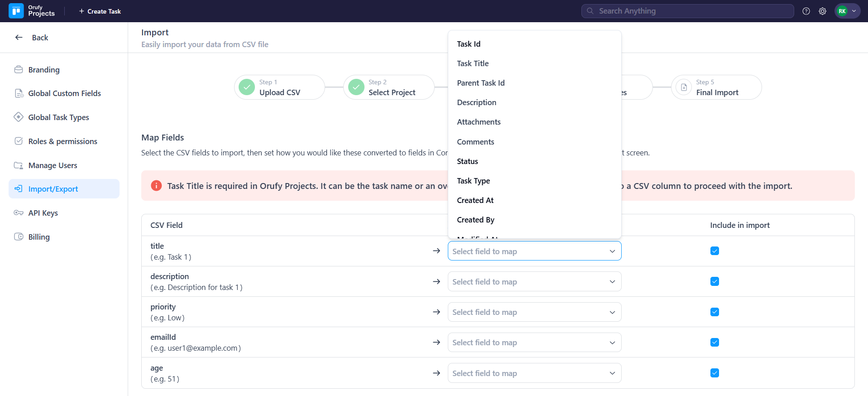This screenshot has width=868, height=396.
Task: Select Task Title from the dropdown list
Action: click(473, 63)
